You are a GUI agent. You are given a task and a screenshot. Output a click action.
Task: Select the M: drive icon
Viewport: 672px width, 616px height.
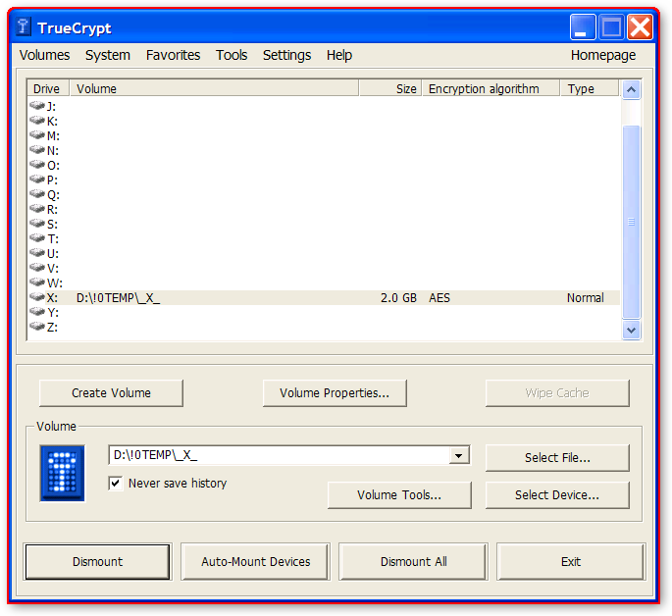pos(37,135)
